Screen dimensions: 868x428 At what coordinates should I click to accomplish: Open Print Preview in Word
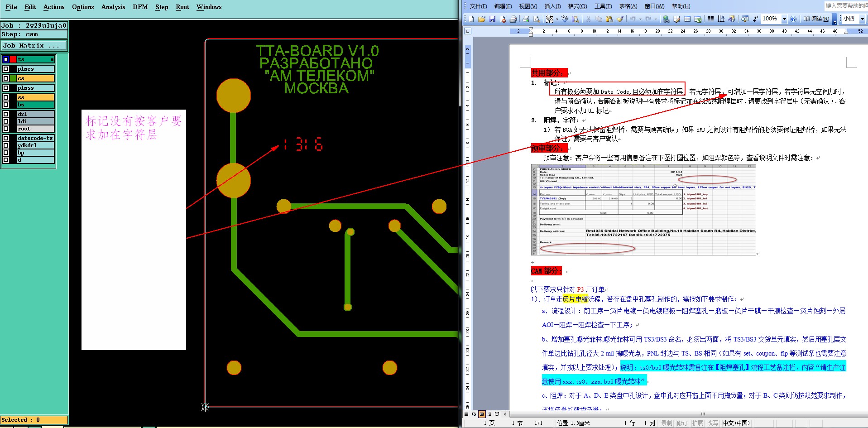(x=537, y=19)
